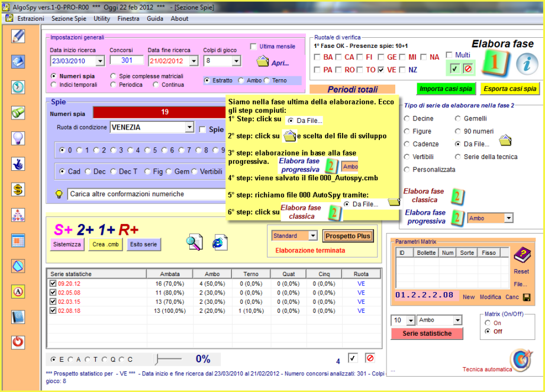This screenshot has width=545, height=392.
Task: Click the magnifier over document icon
Action: point(194,242)
